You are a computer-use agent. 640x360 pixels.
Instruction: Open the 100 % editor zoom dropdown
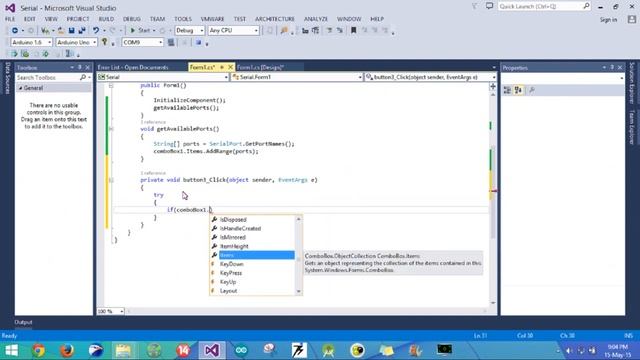(111, 311)
